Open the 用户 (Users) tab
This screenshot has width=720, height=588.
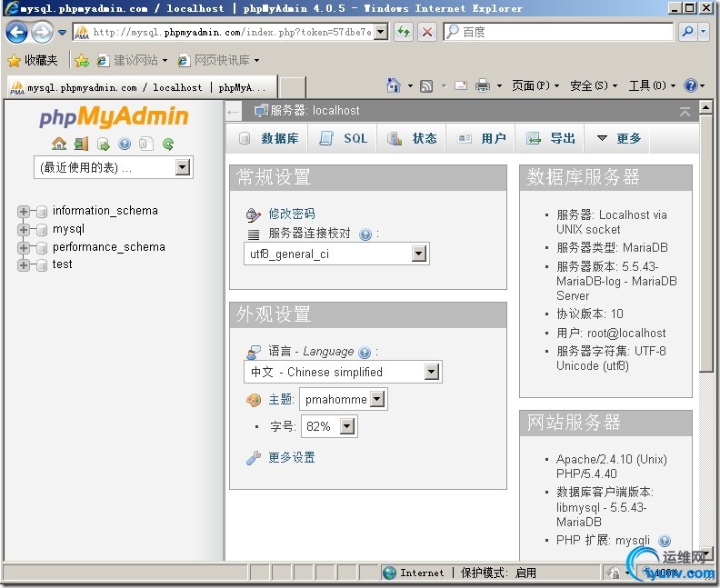pos(481,138)
